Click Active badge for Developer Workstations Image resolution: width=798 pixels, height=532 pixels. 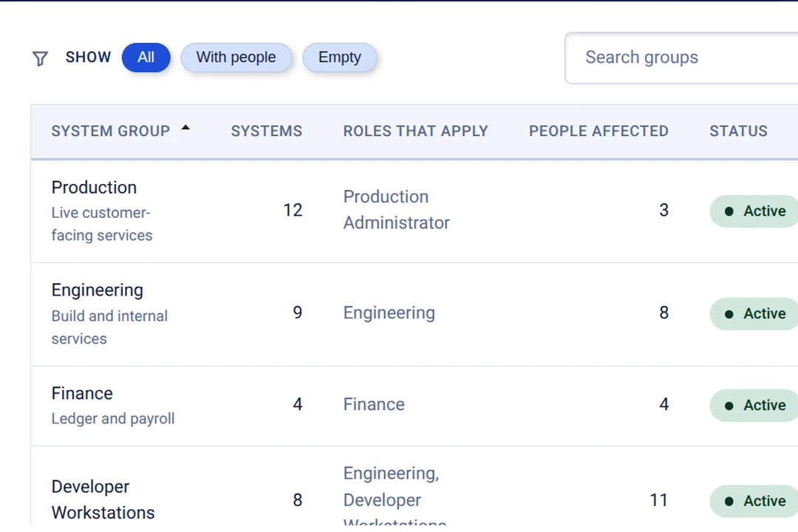click(754, 501)
